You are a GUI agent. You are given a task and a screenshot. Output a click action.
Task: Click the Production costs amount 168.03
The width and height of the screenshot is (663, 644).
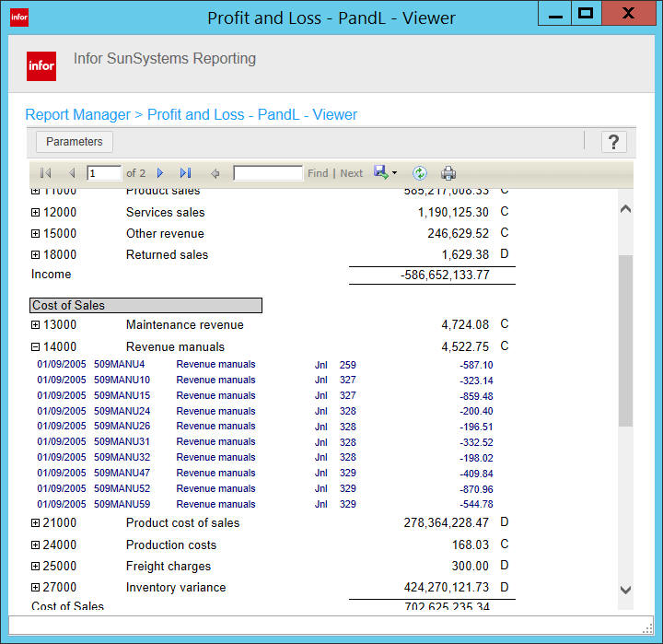(471, 545)
